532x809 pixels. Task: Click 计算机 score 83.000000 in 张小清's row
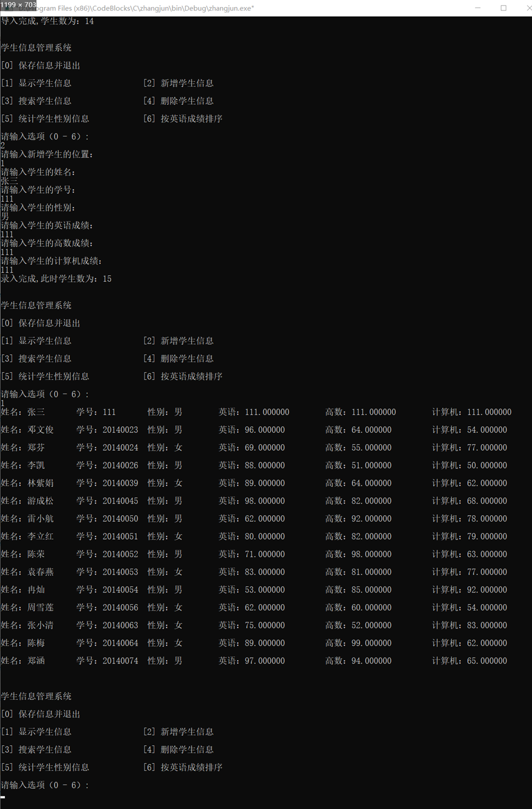487,625
